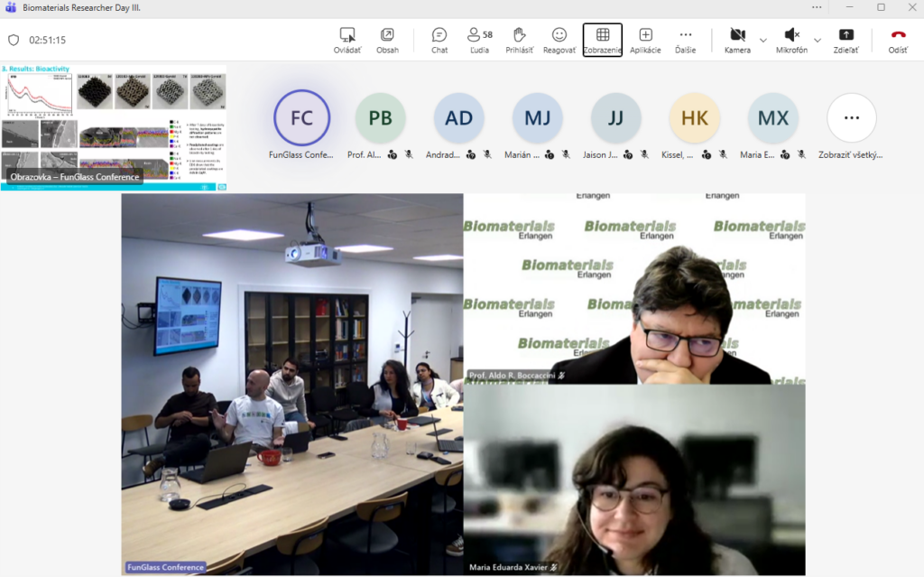Open the Ďalšie more actions menu
This screenshot has height=577, width=924.
click(686, 40)
